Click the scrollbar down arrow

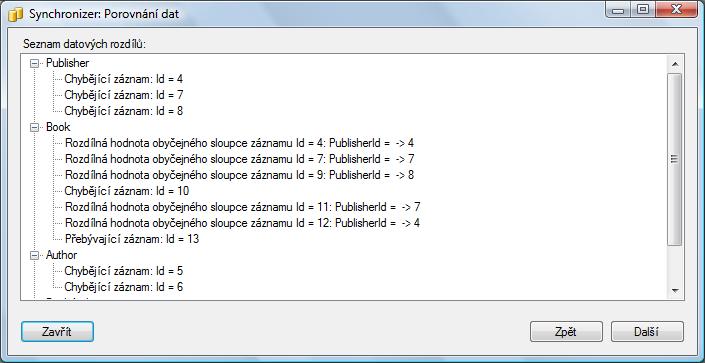pos(674,291)
